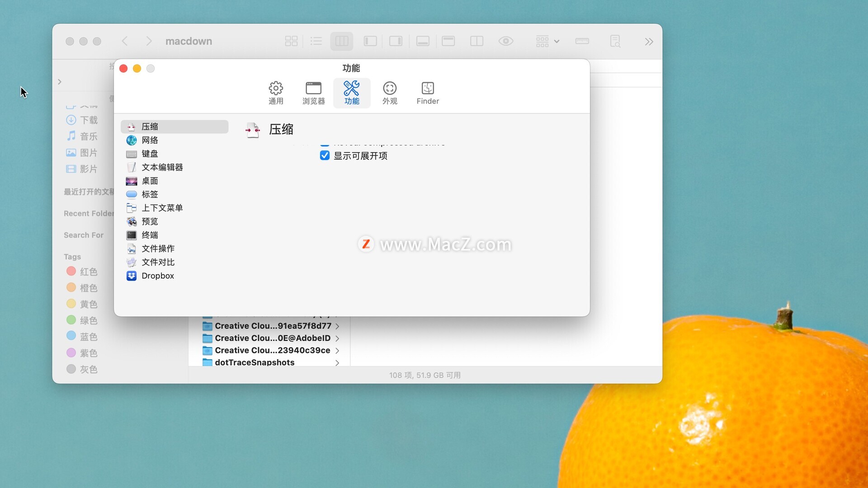Expand dotTraceSnapshots folder chevron

pyautogui.click(x=337, y=362)
